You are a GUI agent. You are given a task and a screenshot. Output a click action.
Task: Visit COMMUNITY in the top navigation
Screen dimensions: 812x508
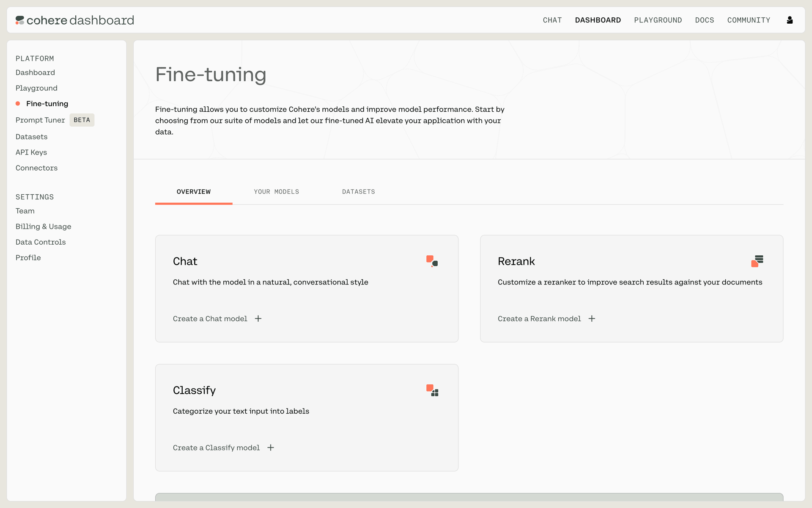pyautogui.click(x=749, y=20)
